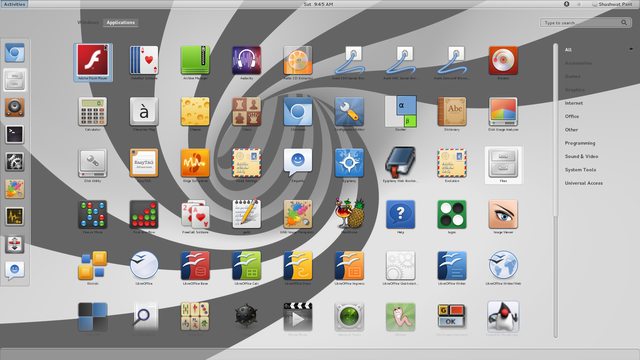Open Empathy chat bubble in the dash

15,270
